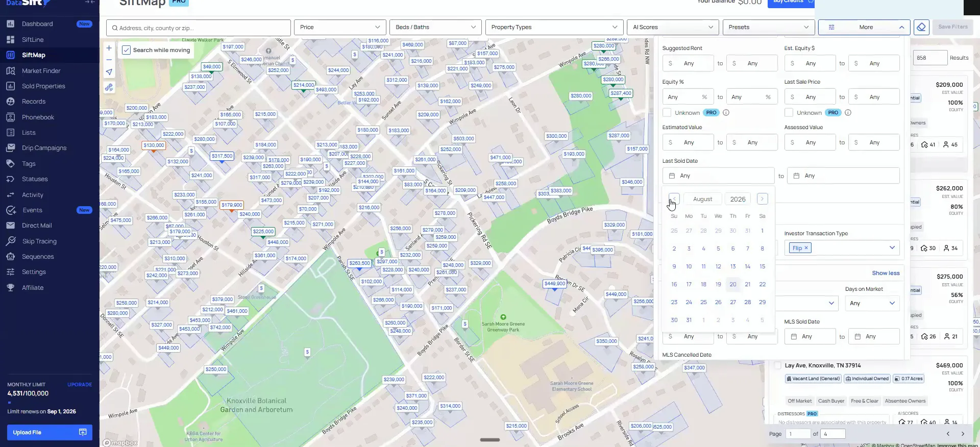Open the AI Scores dropdown

673,27
